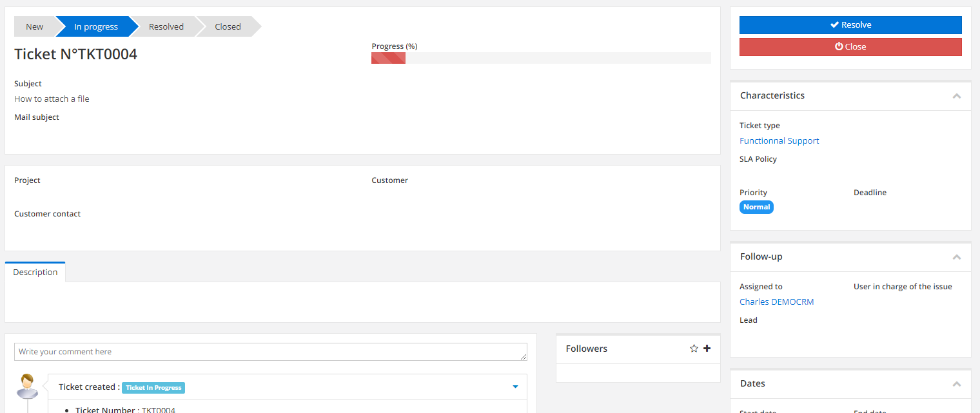This screenshot has width=980, height=413.
Task: Click the Mail subject label
Action: (37, 117)
